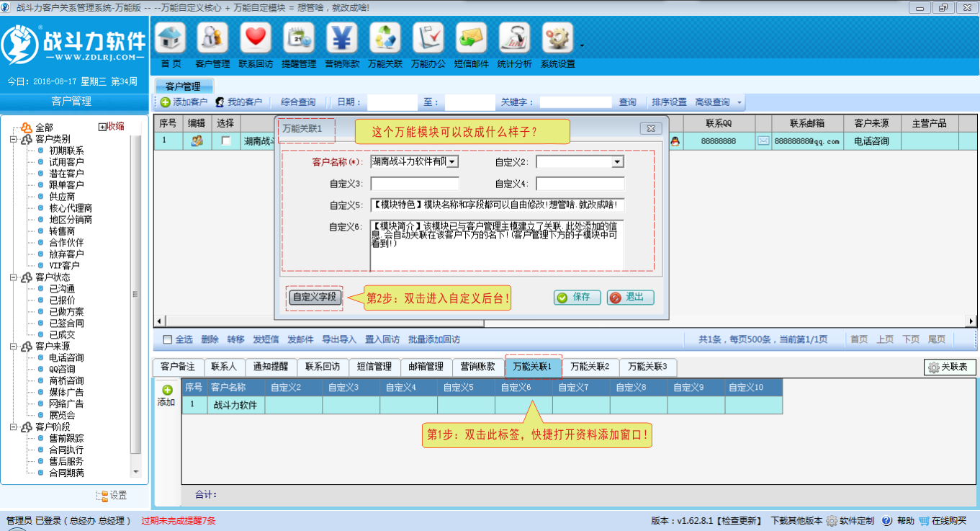Collapse 客户来源 tree node
Image resolution: width=980 pixels, height=531 pixels.
pyautogui.click(x=14, y=347)
